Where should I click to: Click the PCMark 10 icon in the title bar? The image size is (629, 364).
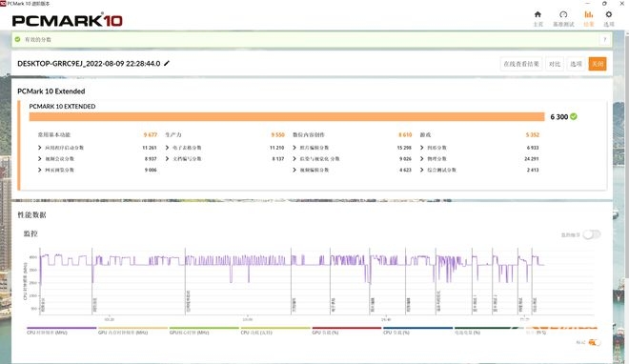pyautogui.click(x=3, y=3)
